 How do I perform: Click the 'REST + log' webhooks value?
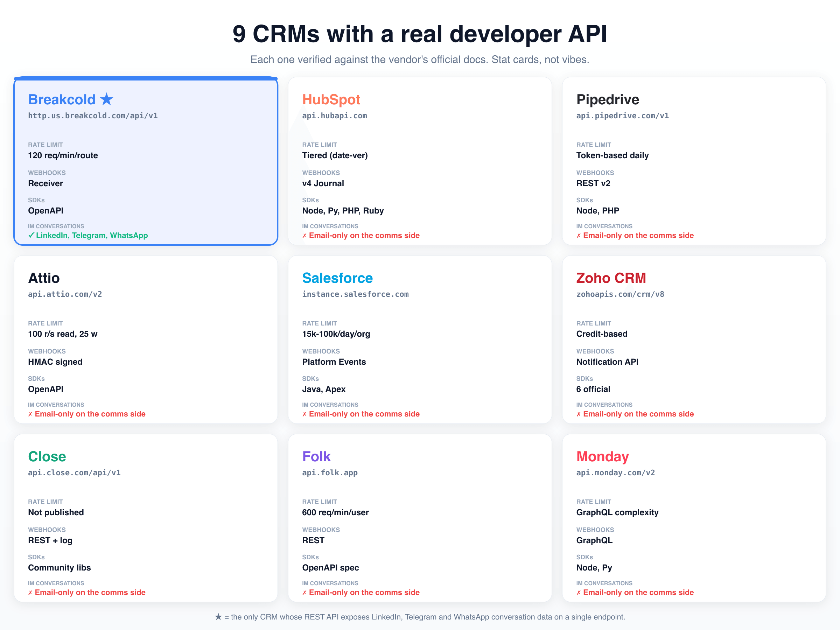(50, 540)
